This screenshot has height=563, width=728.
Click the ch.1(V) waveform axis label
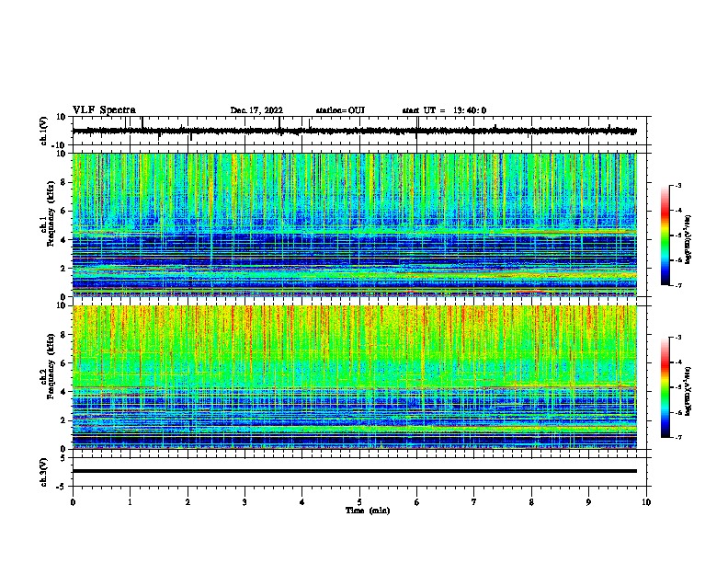(x=43, y=131)
